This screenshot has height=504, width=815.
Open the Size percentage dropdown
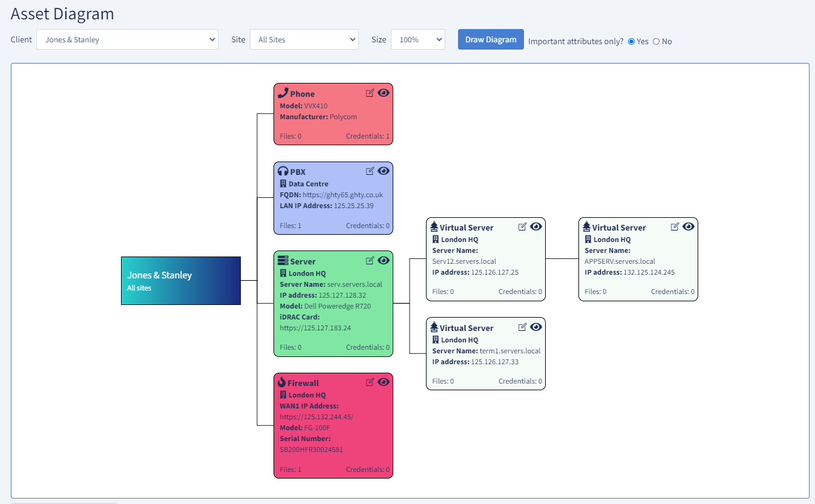(418, 39)
